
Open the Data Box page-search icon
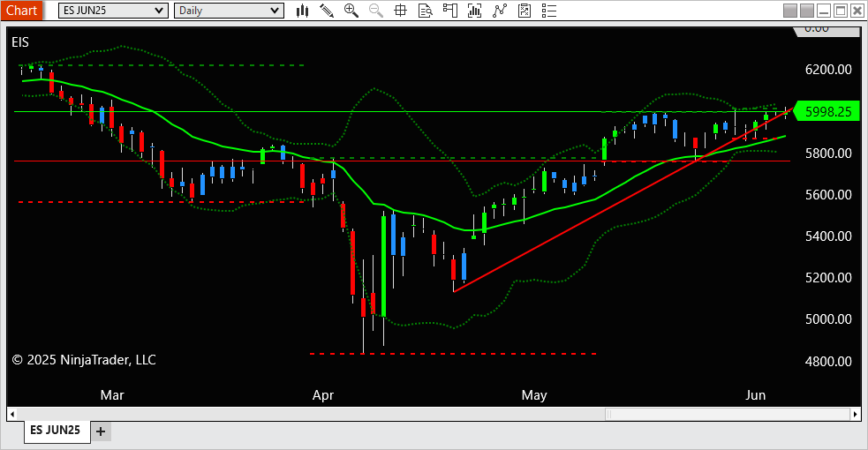(425, 11)
